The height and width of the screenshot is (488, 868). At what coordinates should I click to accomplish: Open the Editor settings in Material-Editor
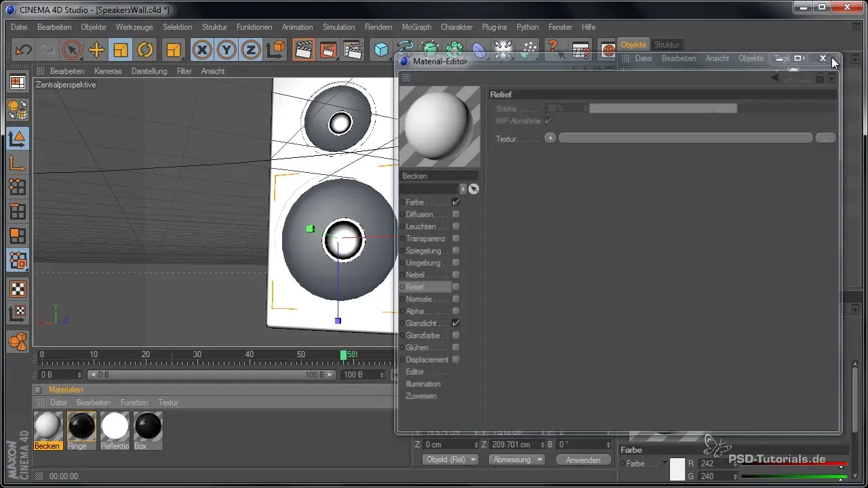coord(415,371)
